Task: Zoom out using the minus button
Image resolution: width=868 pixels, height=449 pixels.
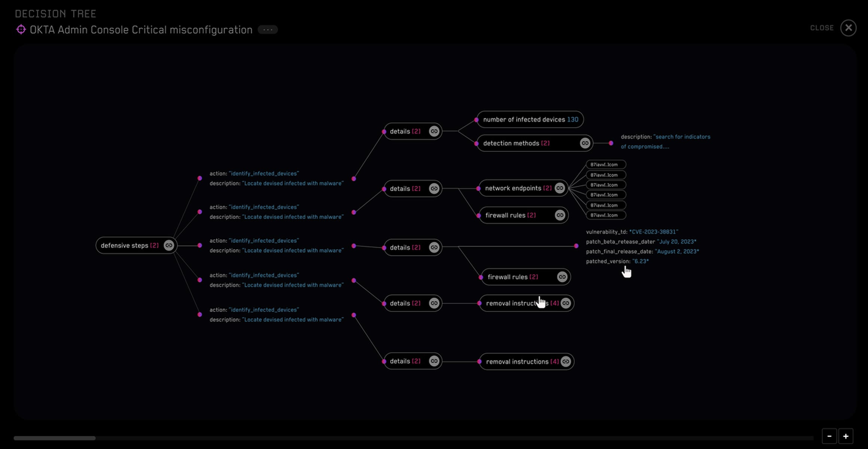Action: point(829,436)
